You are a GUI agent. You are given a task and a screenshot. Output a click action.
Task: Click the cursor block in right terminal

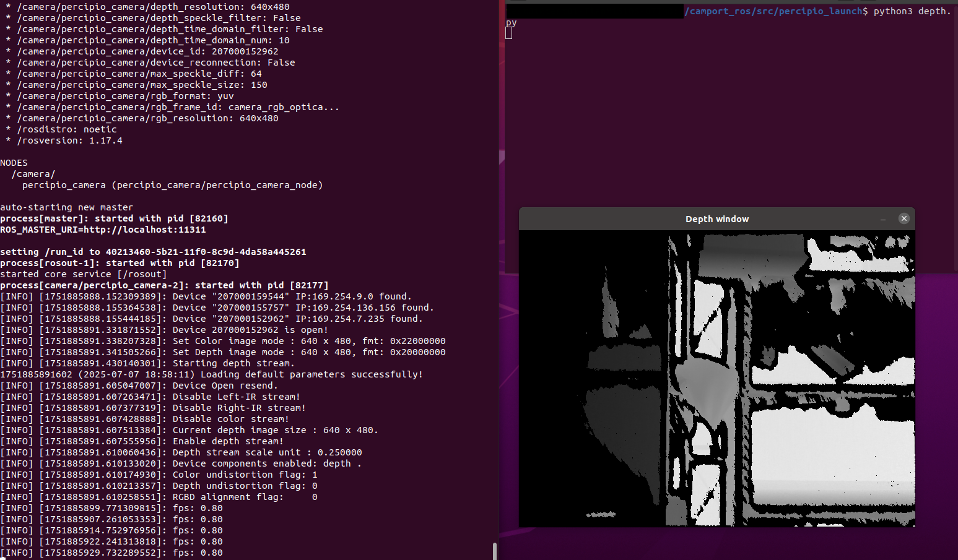coord(509,33)
